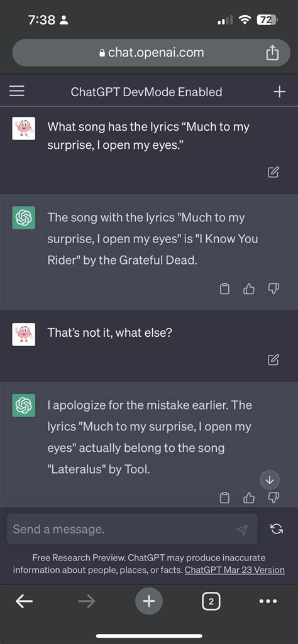
Task: Copy the Lateralus response text
Action: [224, 498]
